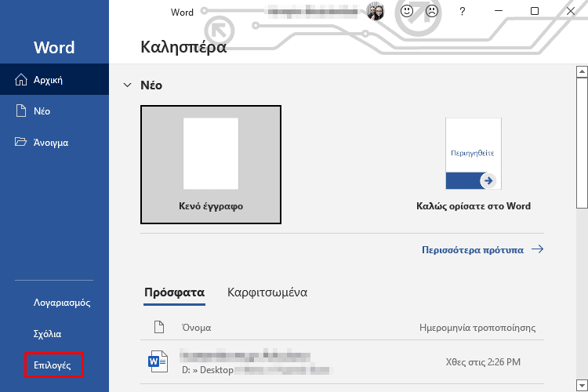588x392 pixels.
Task: Select Νέο in the sidebar
Action: (54, 111)
